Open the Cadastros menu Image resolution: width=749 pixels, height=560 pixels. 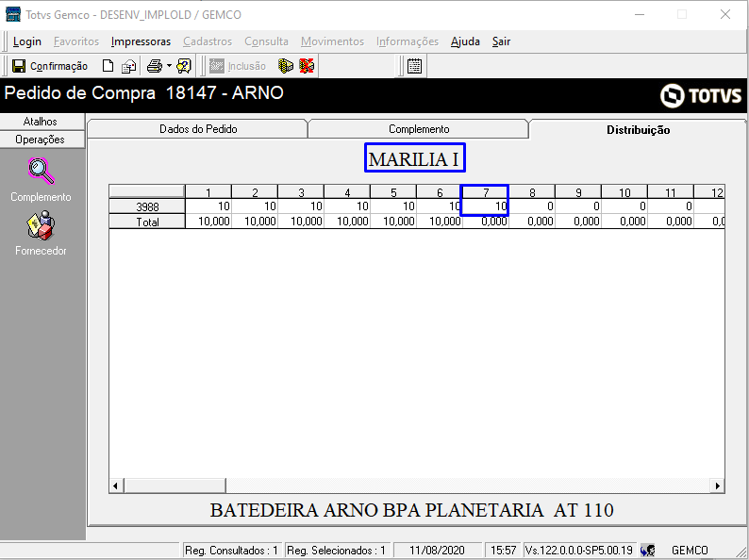(208, 41)
